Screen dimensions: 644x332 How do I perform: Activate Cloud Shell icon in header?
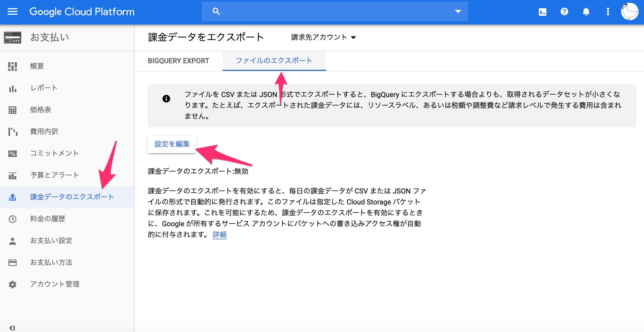point(542,12)
